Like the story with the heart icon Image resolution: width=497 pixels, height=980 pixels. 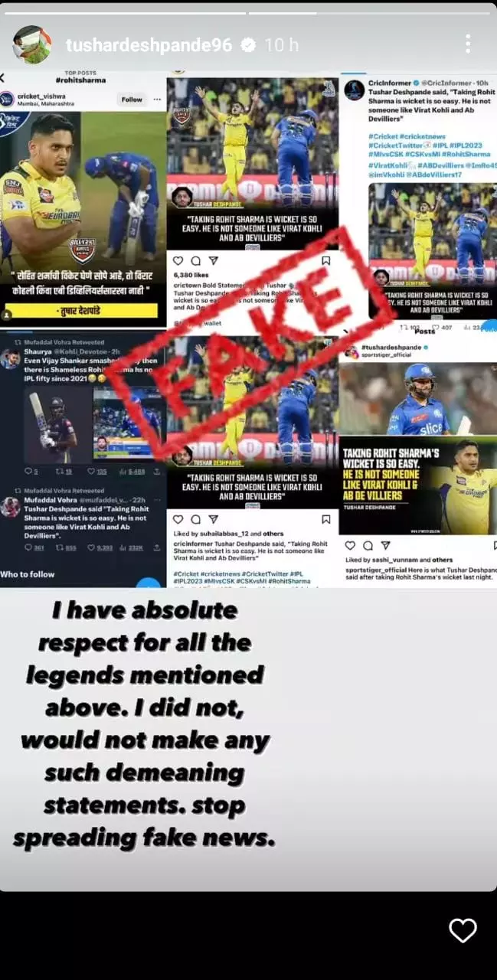pyautogui.click(x=463, y=930)
